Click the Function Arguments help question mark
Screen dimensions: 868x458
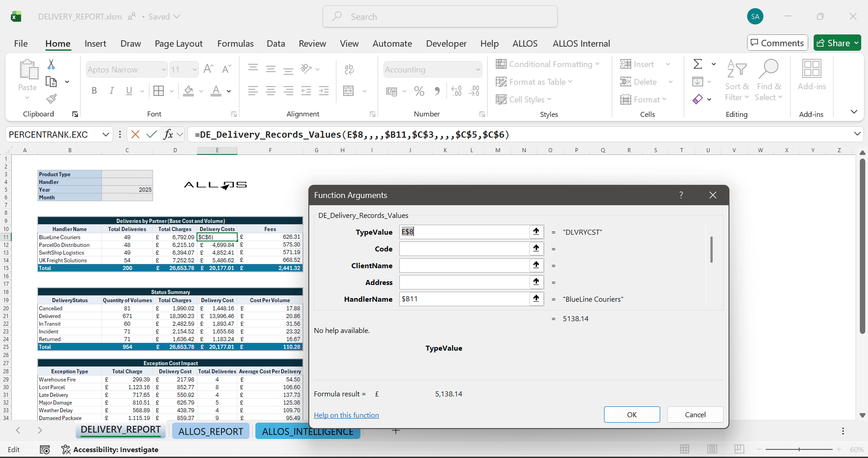coord(681,195)
